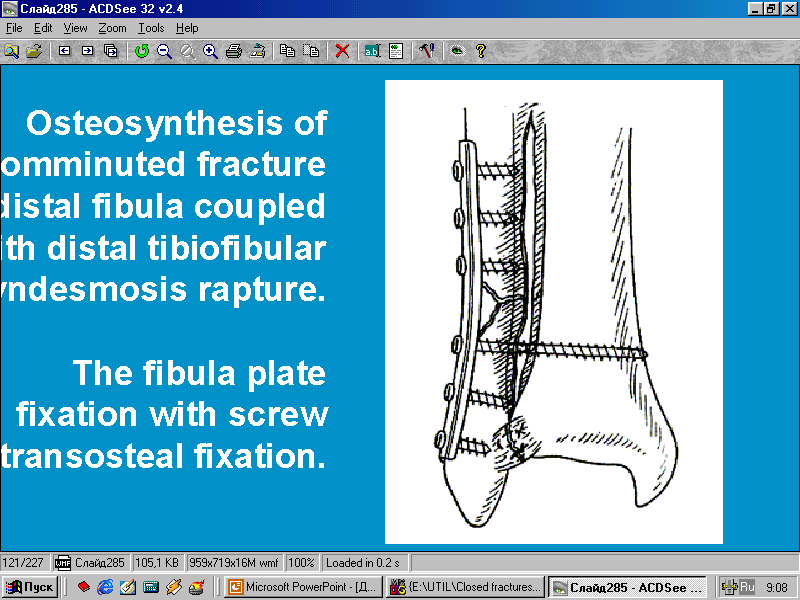The height and width of the screenshot is (600, 800).
Task: Click the burning disc quick launch icon
Action: (196, 587)
